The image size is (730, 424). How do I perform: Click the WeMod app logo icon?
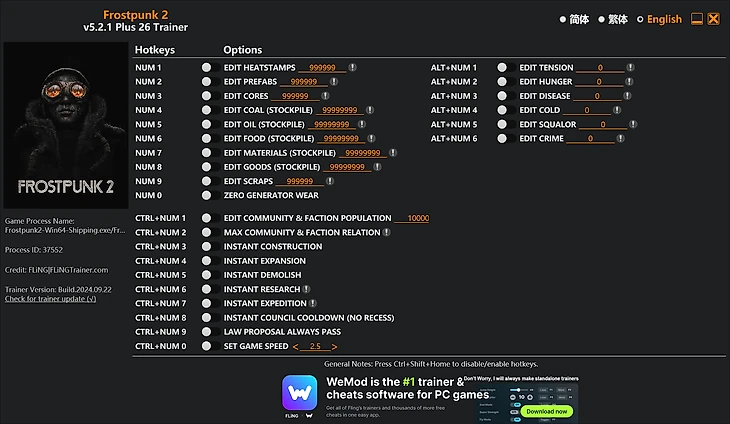tap(299, 393)
